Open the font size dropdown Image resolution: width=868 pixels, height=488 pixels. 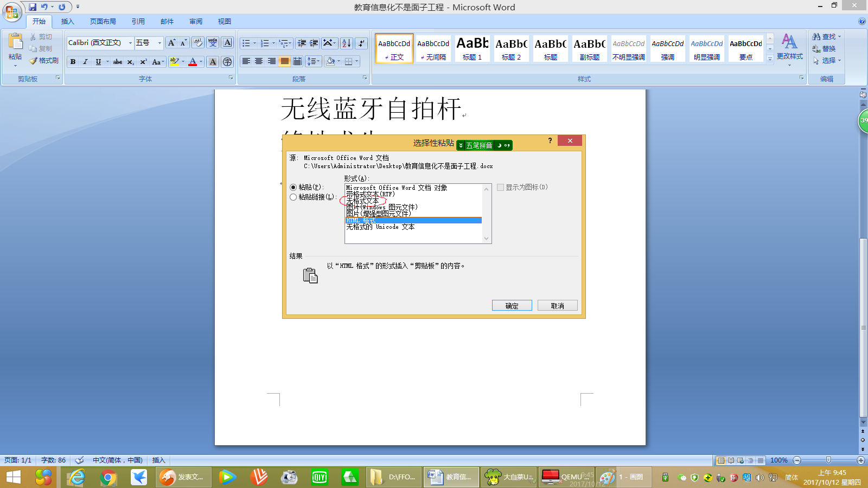tap(159, 42)
